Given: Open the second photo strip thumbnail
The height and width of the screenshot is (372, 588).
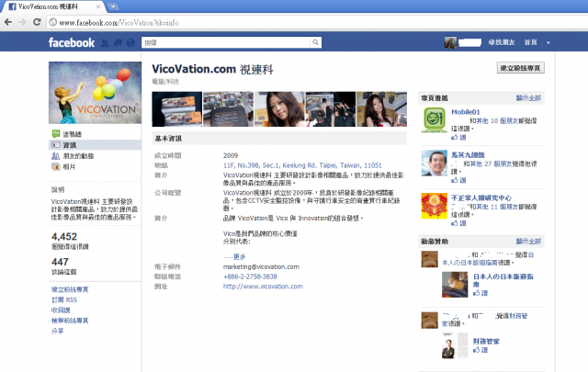Looking at the screenshot, I should [229, 109].
